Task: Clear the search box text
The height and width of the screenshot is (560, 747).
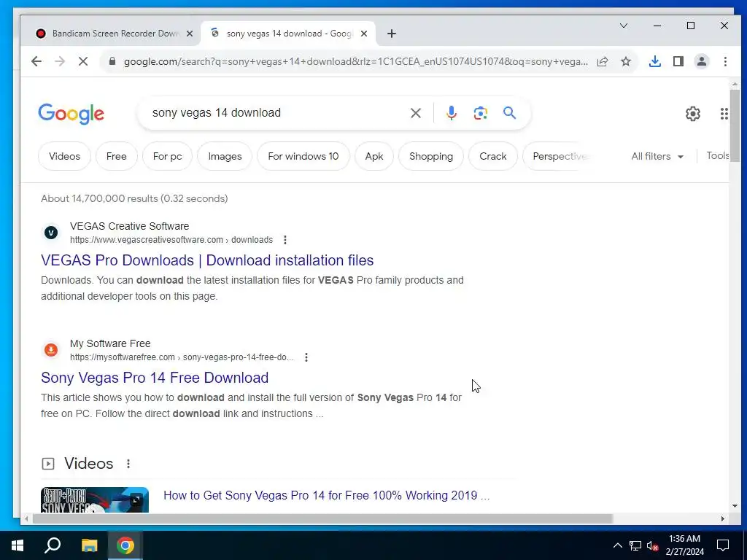Action: point(416,113)
